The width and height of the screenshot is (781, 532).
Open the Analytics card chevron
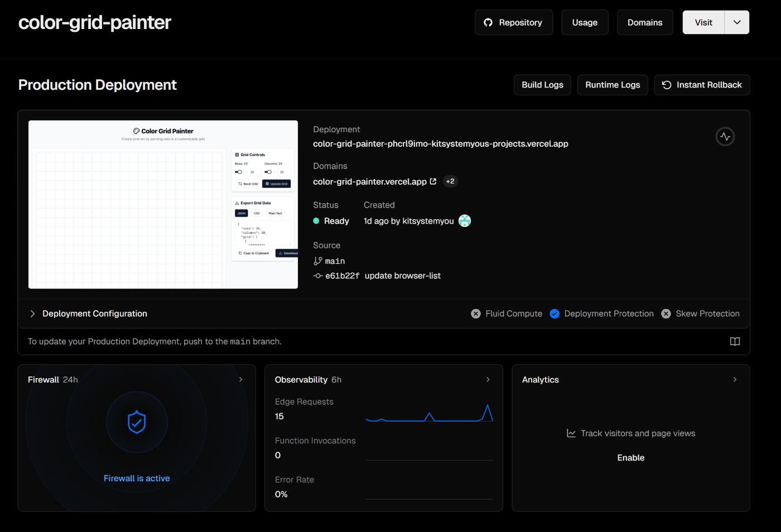735,380
